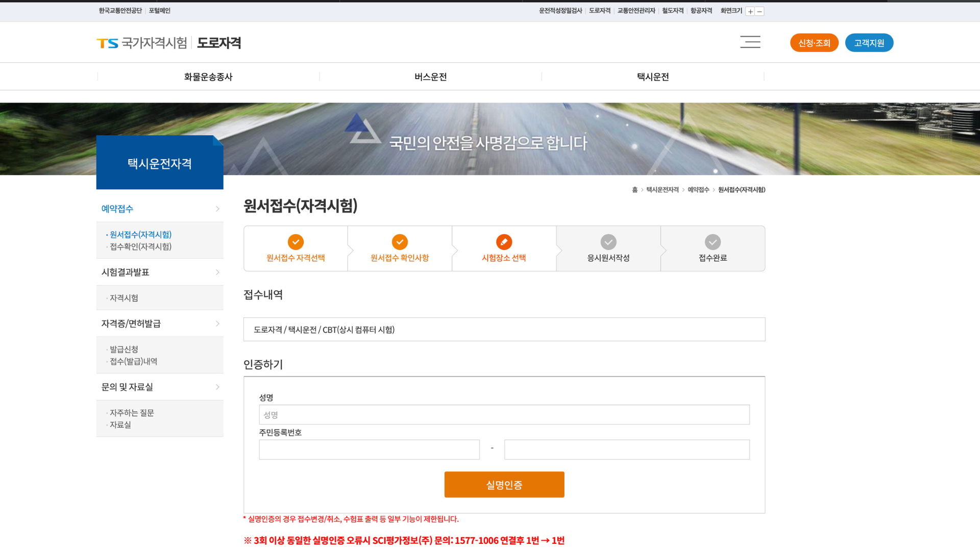Click the 화면크기 minus icon
This screenshot has height=551, width=980.
click(760, 11)
